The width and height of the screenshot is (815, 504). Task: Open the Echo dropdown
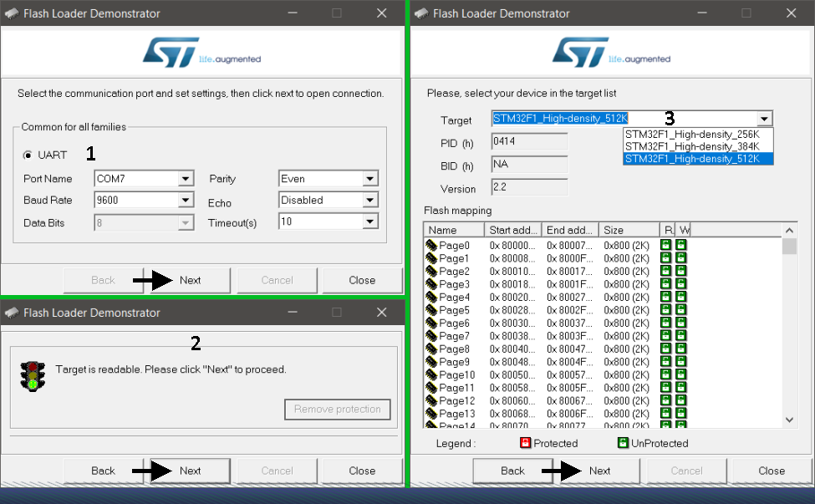(x=371, y=200)
